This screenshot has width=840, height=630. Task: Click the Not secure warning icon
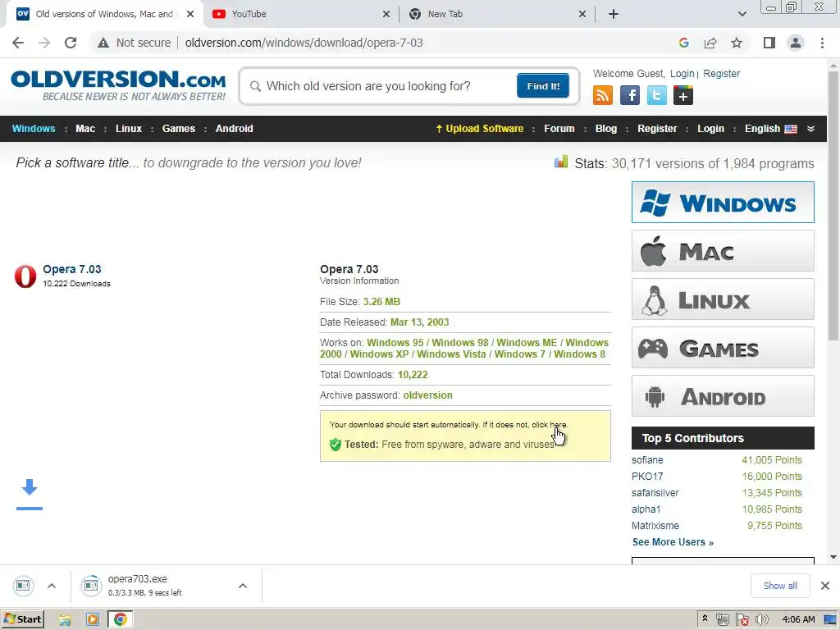coord(103,43)
